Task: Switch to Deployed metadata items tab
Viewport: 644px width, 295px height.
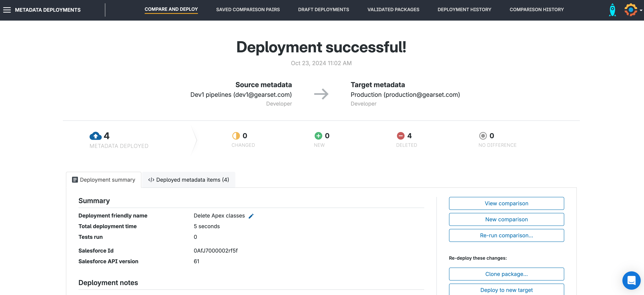Action: (189, 180)
